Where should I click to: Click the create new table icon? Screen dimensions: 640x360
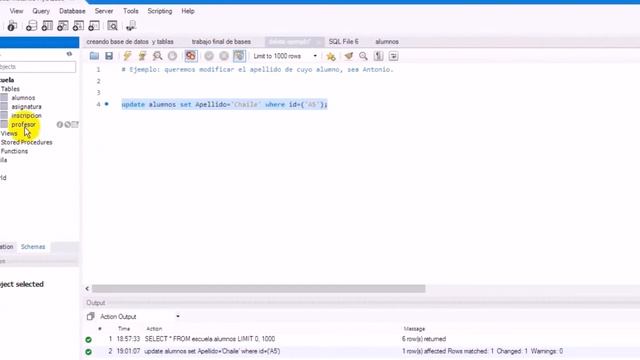point(47,26)
